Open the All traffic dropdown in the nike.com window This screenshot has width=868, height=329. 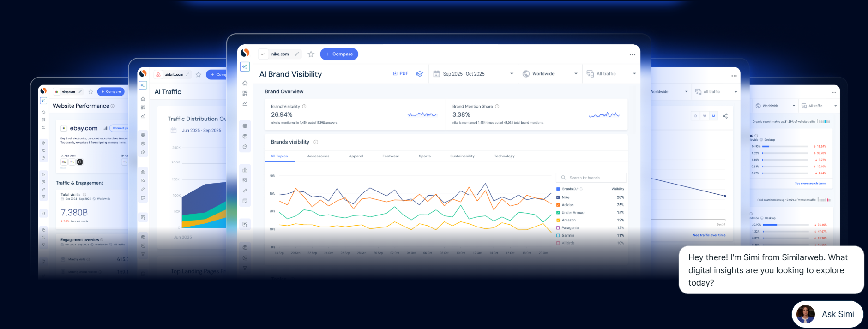pos(611,74)
